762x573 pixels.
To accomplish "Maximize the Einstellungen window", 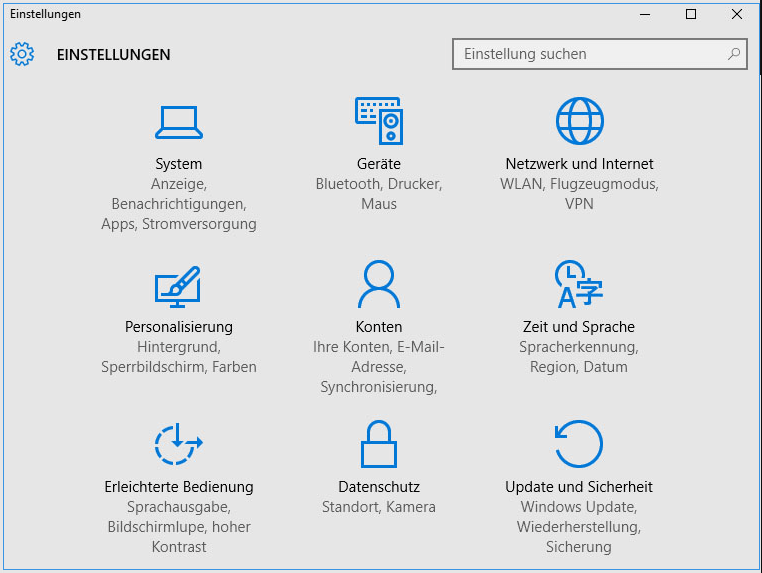I will tap(691, 14).
